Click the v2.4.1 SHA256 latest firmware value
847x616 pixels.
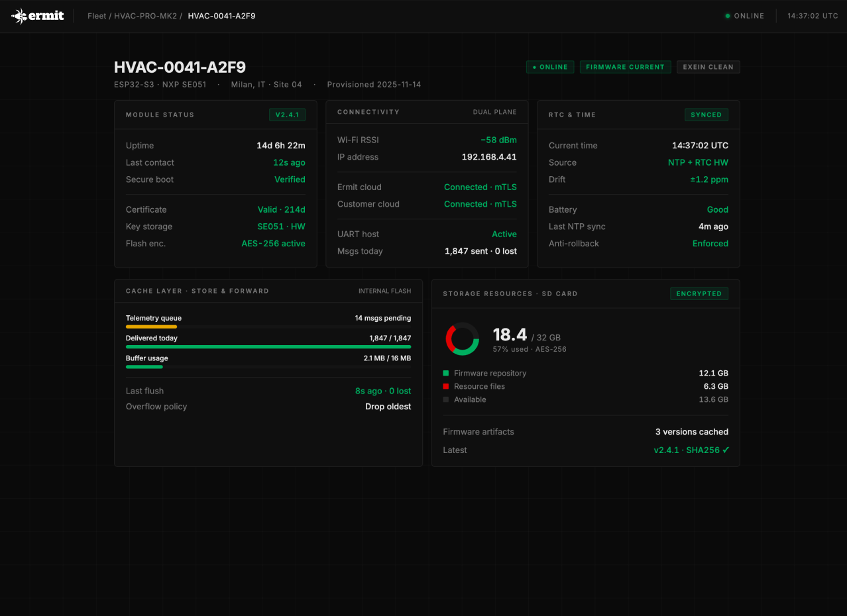click(691, 450)
